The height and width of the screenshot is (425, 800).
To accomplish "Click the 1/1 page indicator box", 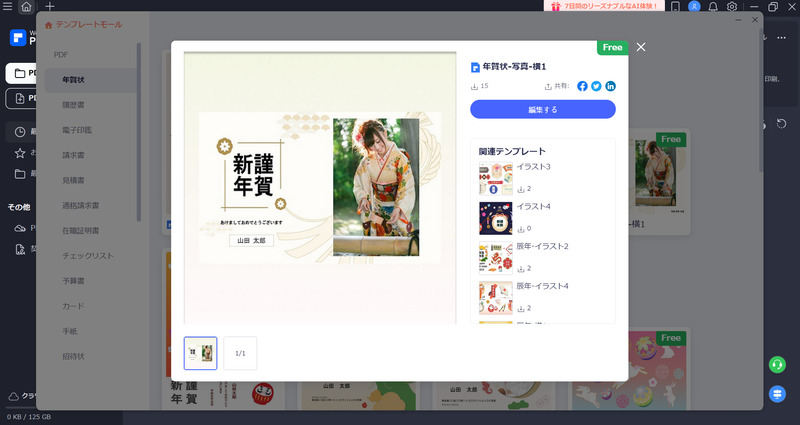I will point(240,353).
